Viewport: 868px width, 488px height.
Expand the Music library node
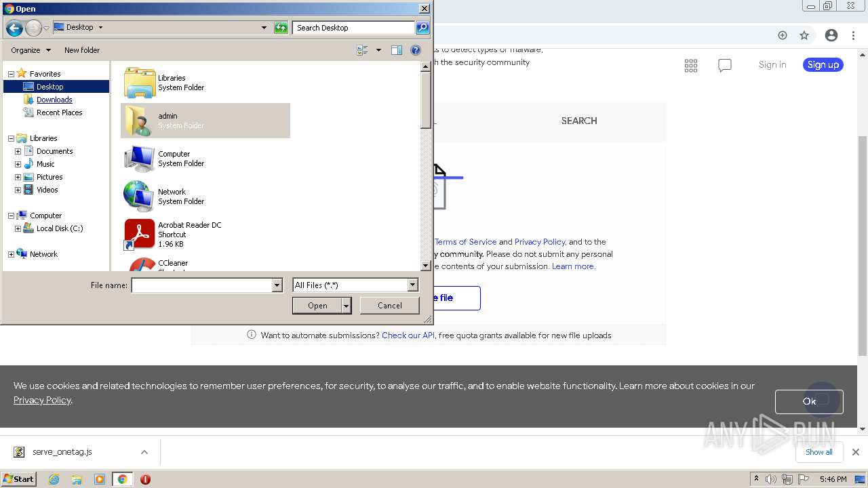(18, 164)
